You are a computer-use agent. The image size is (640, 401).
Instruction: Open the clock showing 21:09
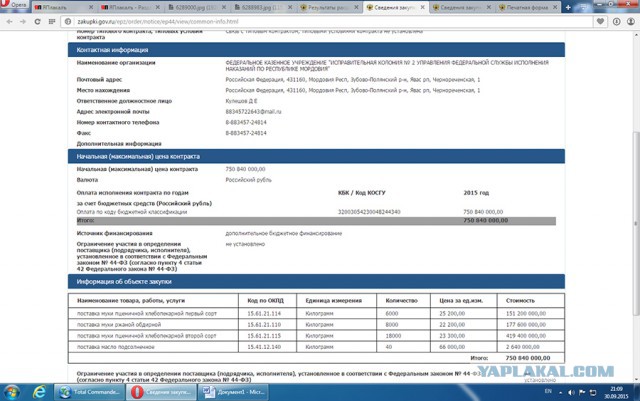click(616, 392)
